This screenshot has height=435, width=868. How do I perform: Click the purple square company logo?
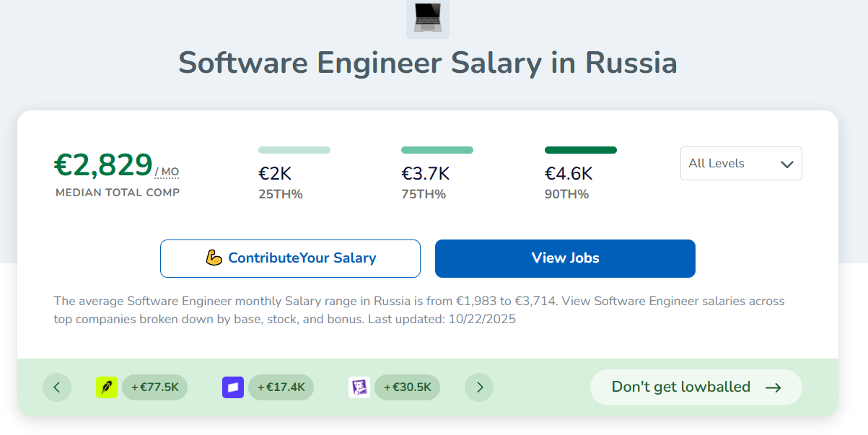pyautogui.click(x=233, y=387)
